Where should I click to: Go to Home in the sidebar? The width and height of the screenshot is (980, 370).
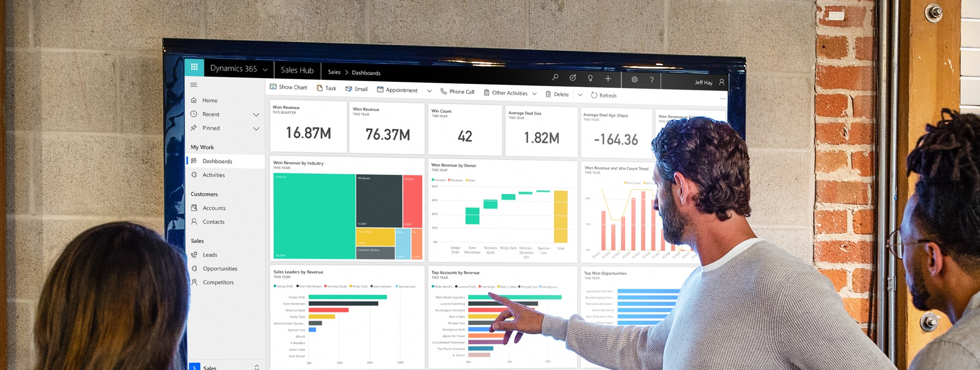pos(210,100)
